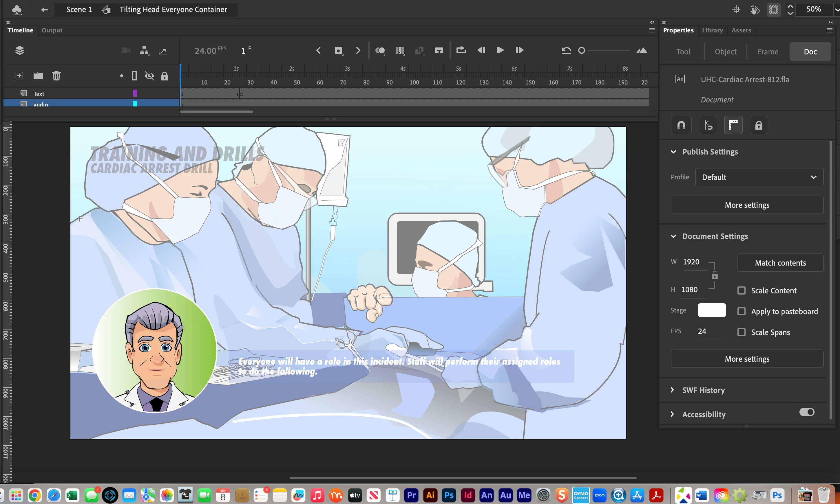Viewport: 840px width, 504px height.
Task: Click the white Stage color swatch
Action: coord(711,310)
